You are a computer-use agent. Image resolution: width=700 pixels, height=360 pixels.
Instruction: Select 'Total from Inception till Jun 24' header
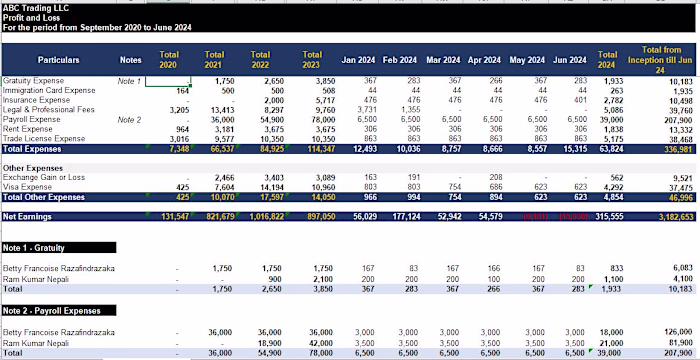point(661,60)
